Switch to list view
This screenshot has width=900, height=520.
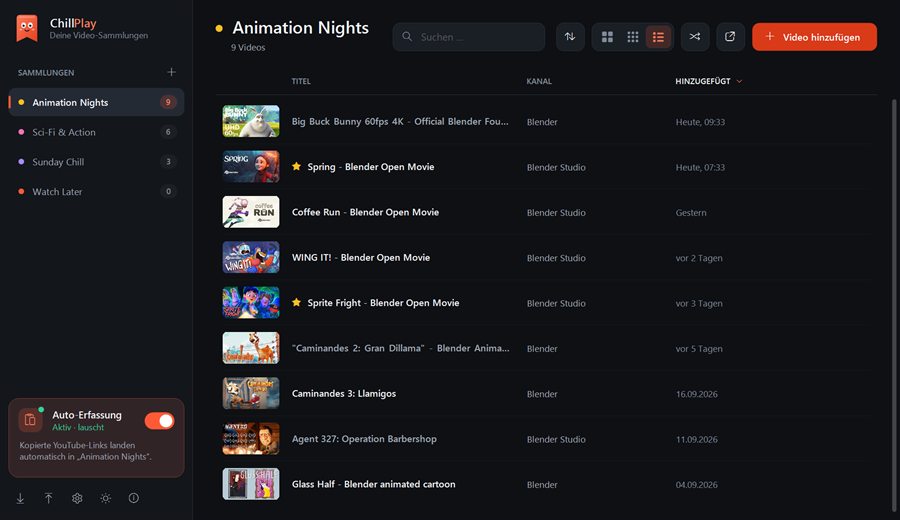point(658,37)
